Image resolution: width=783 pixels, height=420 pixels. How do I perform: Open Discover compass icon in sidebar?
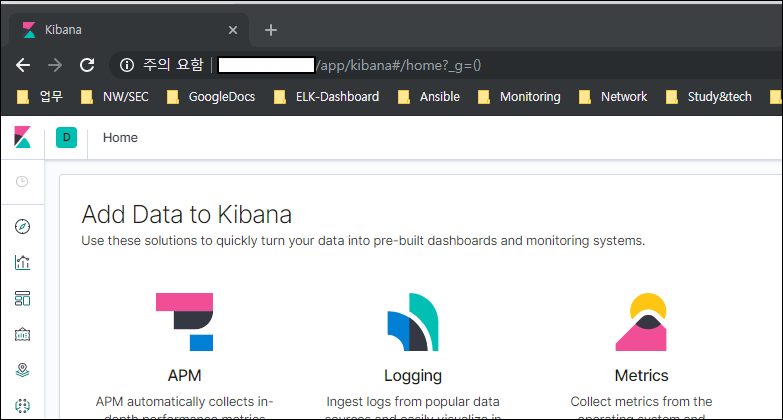[22, 226]
